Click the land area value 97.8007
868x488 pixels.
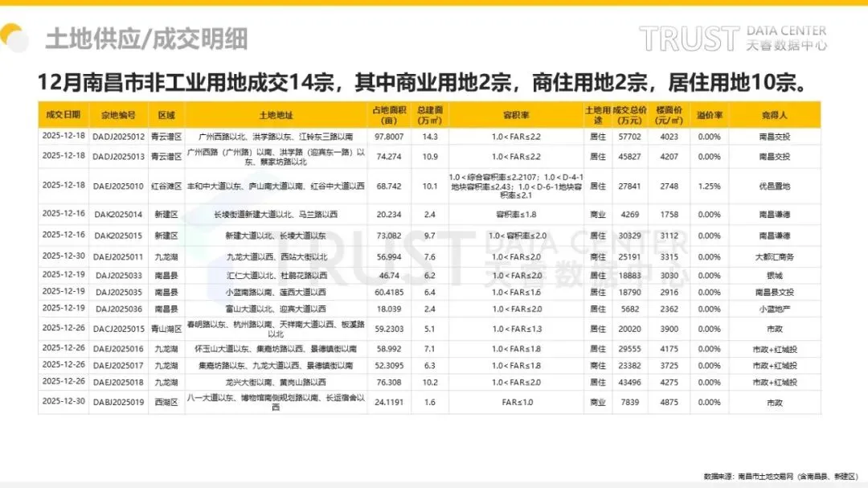pos(389,136)
